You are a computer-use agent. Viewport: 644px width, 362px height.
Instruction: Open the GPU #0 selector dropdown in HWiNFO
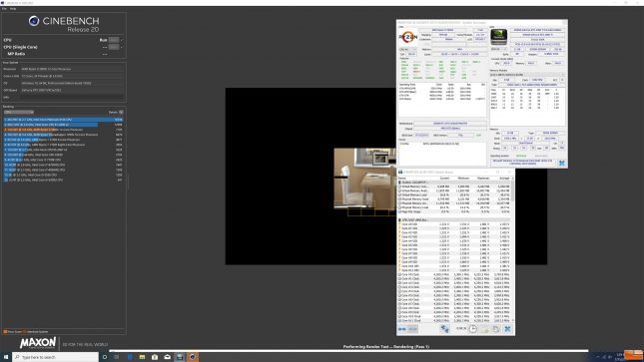[x=498, y=49]
